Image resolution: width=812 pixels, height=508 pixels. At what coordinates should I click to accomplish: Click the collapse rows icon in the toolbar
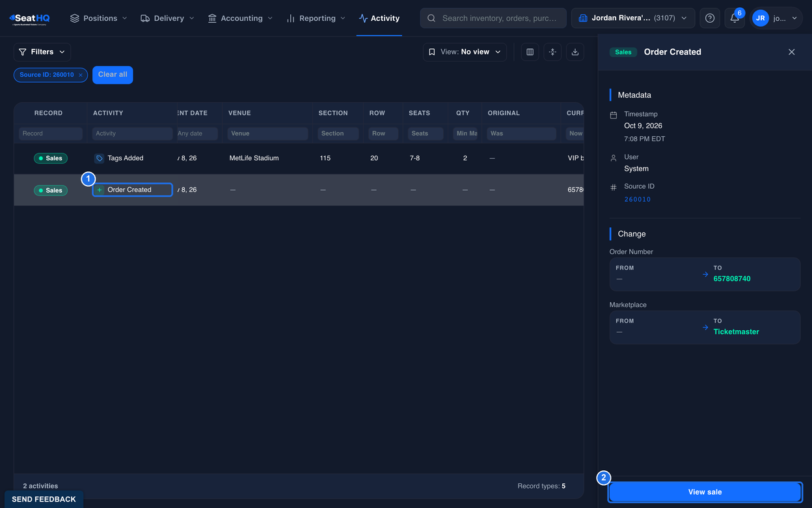552,52
